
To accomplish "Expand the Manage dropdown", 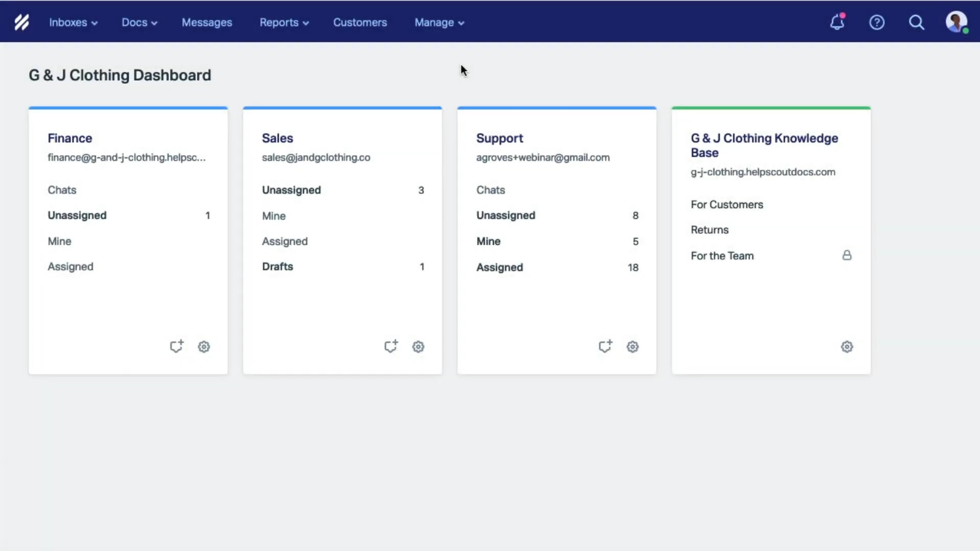I will pyautogui.click(x=439, y=22).
